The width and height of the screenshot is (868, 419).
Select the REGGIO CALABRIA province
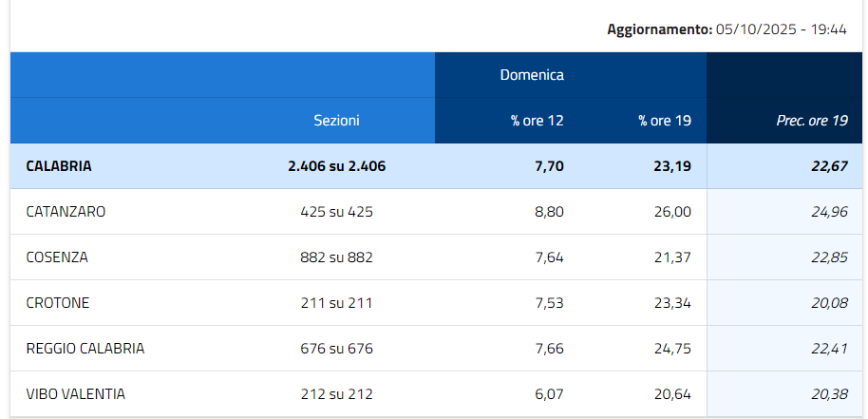[x=85, y=349]
